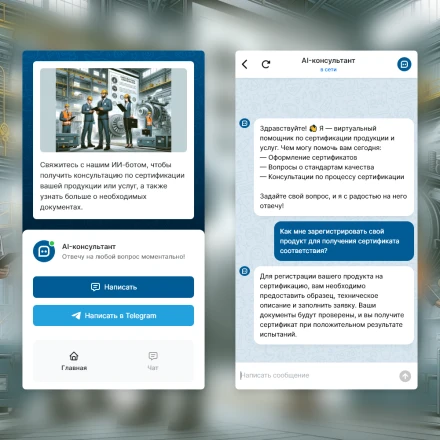Image resolution: width=440 pixels, height=440 pixels.
Task: Select the bot greeting message bubble
Action: coord(334,167)
